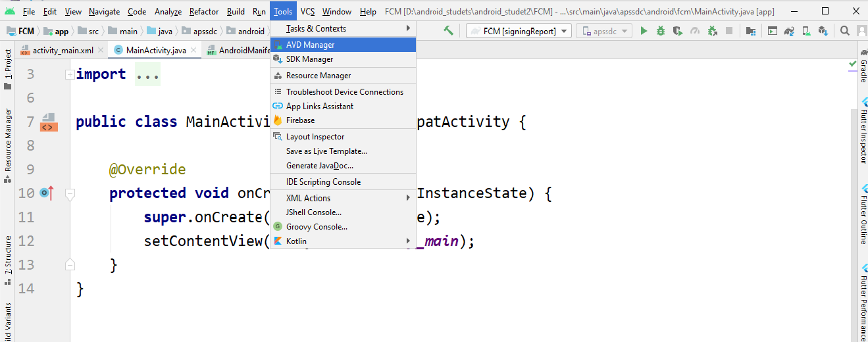868x342 pixels.
Task: Switch to MainActivity.java editor tab
Action: tap(156, 51)
